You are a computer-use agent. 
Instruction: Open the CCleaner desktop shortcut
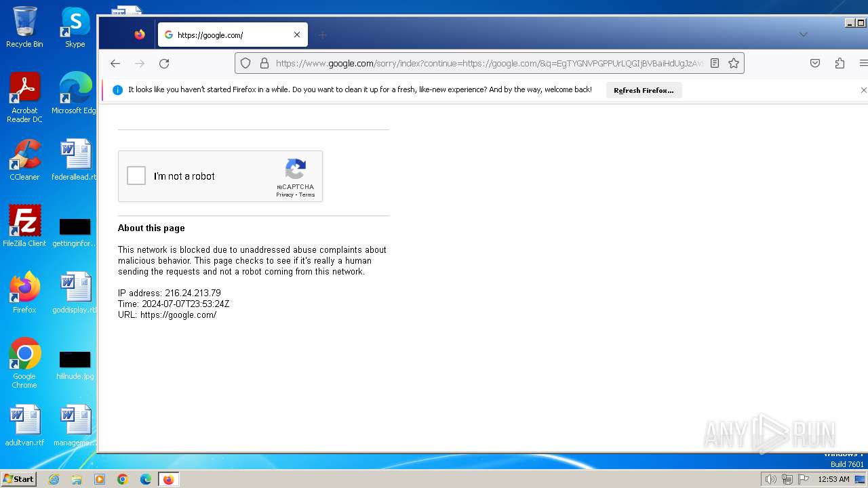(24, 160)
